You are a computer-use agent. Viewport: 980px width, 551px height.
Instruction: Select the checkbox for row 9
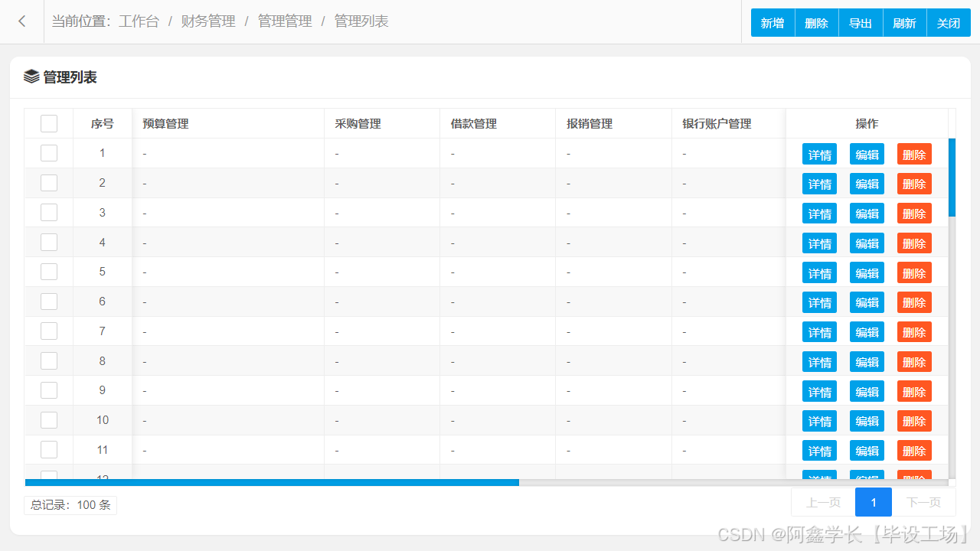click(49, 390)
